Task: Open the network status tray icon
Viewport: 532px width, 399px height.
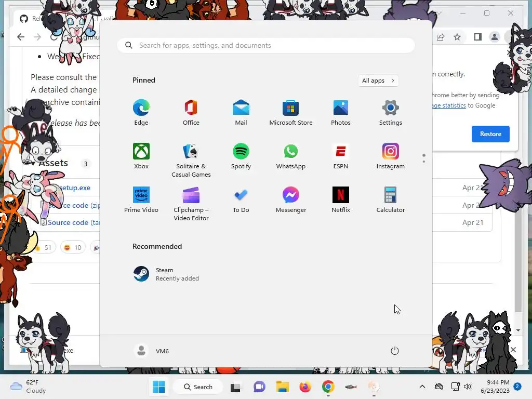Action: (x=455, y=387)
